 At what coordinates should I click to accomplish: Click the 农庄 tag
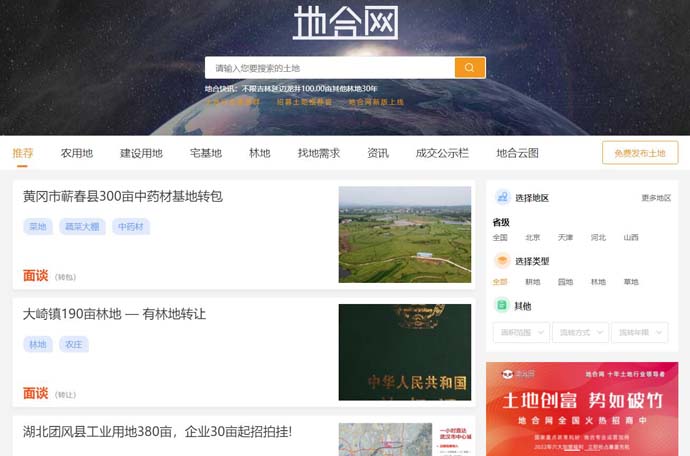73,344
